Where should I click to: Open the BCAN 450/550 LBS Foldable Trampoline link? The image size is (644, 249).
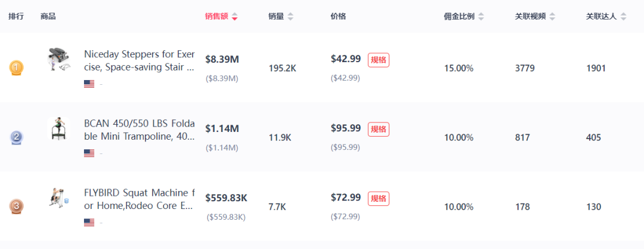click(139, 130)
